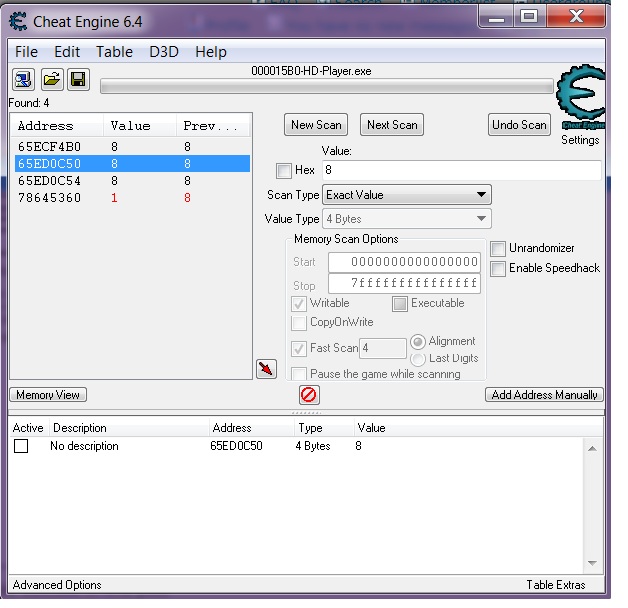Close the Cheat Engine window
Image resolution: width=628 pixels, height=608 pixels.
[x=576, y=17]
